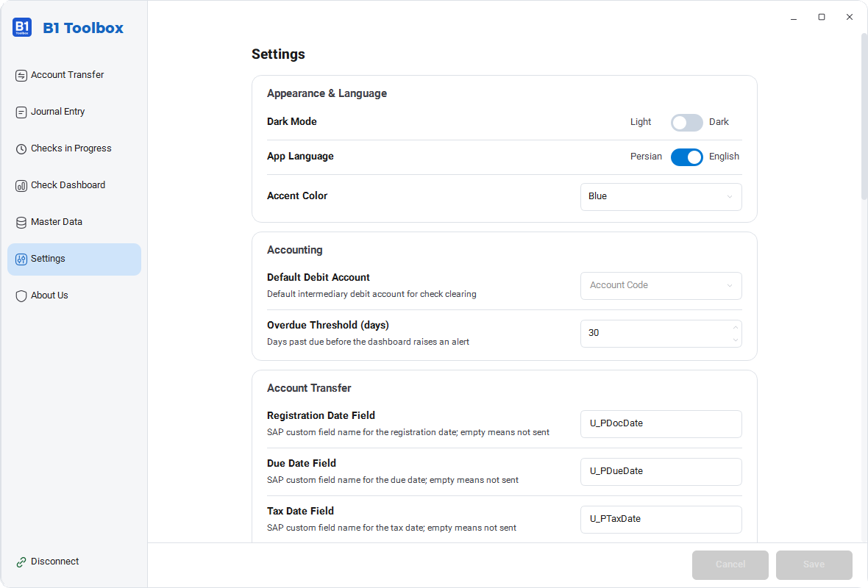Open the Default Debit Account dropdown
The height and width of the screenshot is (588, 868).
(x=661, y=286)
